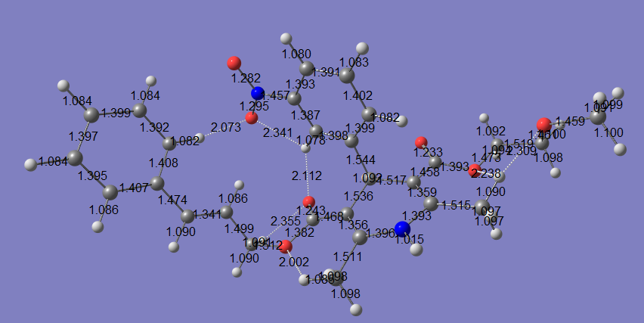
Task: Select the nitrogen atom bonded to two oxygens
Action: (257, 94)
